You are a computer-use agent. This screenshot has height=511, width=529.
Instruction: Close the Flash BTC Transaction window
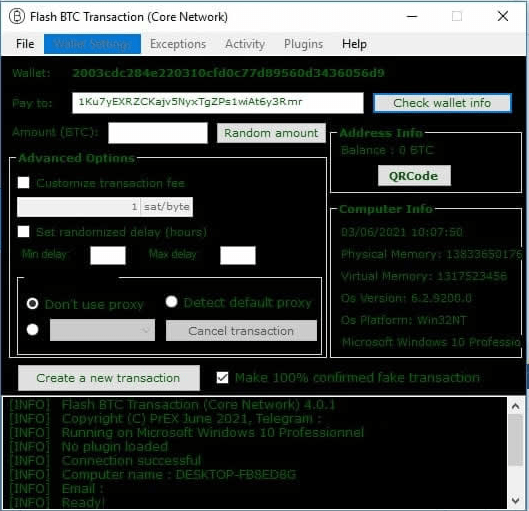pos(503,16)
